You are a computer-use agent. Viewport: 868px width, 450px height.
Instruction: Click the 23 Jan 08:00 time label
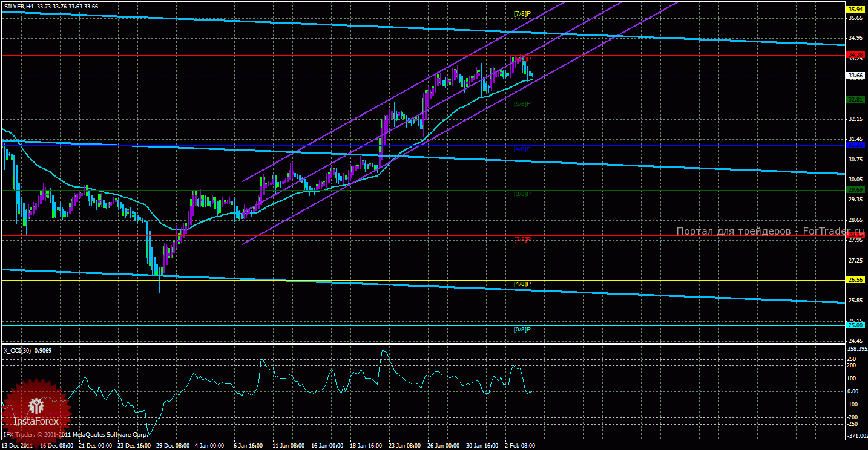[404, 446]
